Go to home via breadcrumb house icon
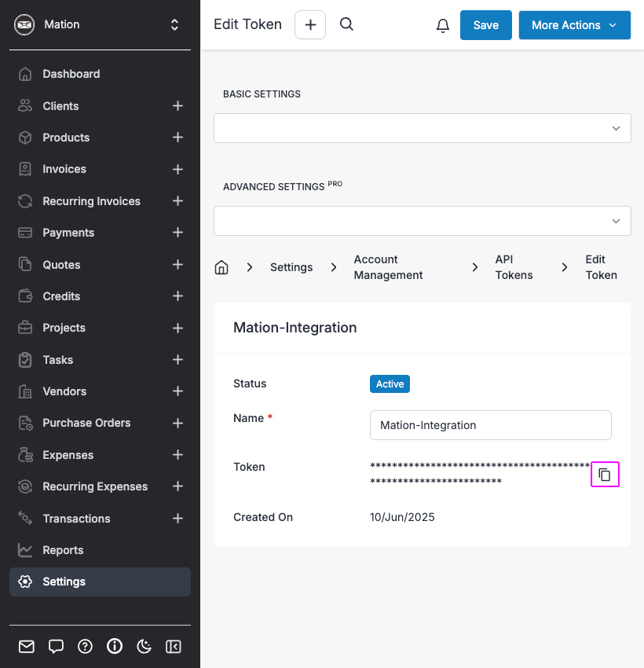The width and height of the screenshot is (644, 668). [221, 267]
